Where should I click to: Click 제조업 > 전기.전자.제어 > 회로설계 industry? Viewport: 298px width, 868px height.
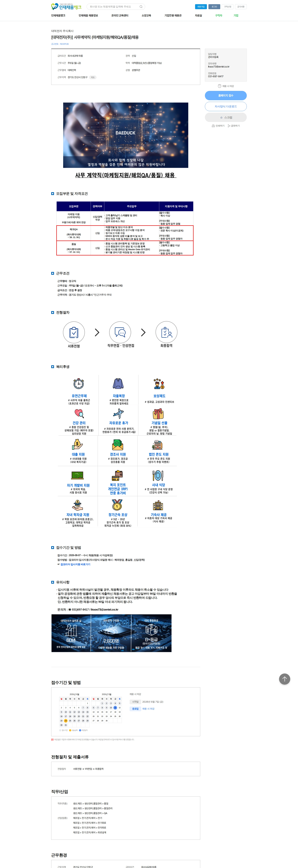click(x=90, y=832)
